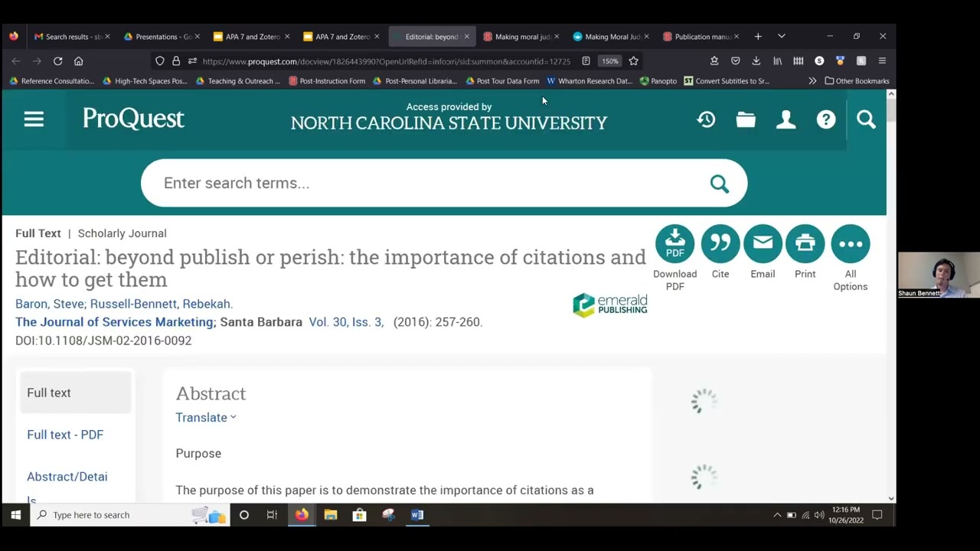This screenshot has height=551, width=980.
Task: Navigate back in the browser
Action: tap(16, 61)
